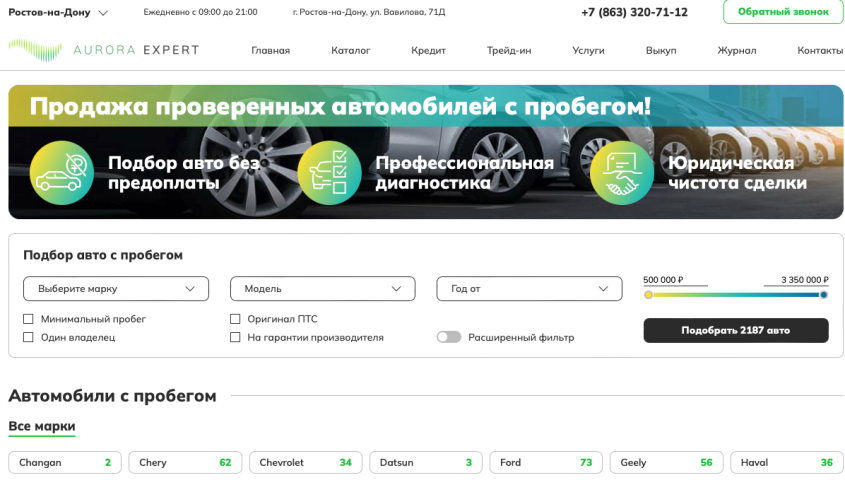Go to the Каталог menu item
Image resolution: width=845 pixels, height=480 pixels.
[x=350, y=51]
